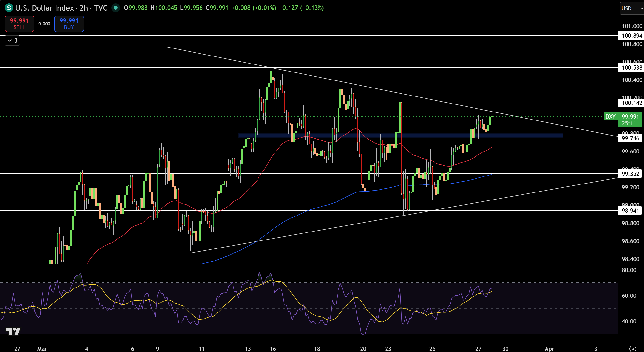The width and height of the screenshot is (644, 352).
Task: Click the dollar sign symbol logo
Action: point(9,8)
